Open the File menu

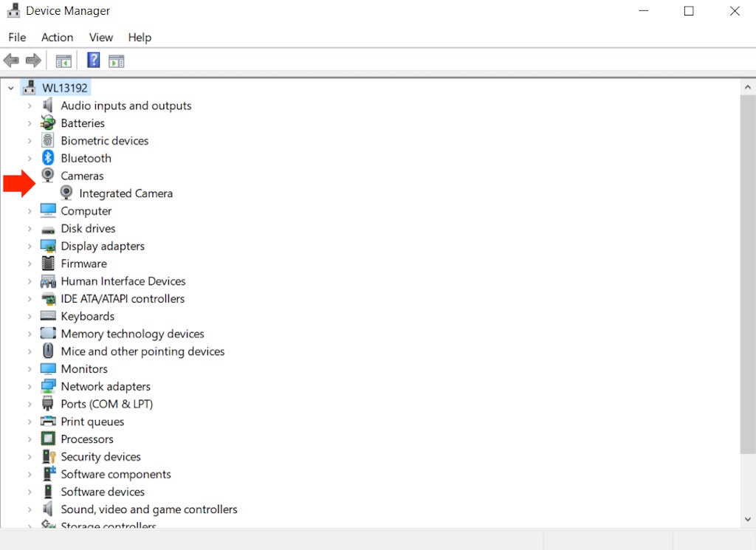pyautogui.click(x=18, y=37)
